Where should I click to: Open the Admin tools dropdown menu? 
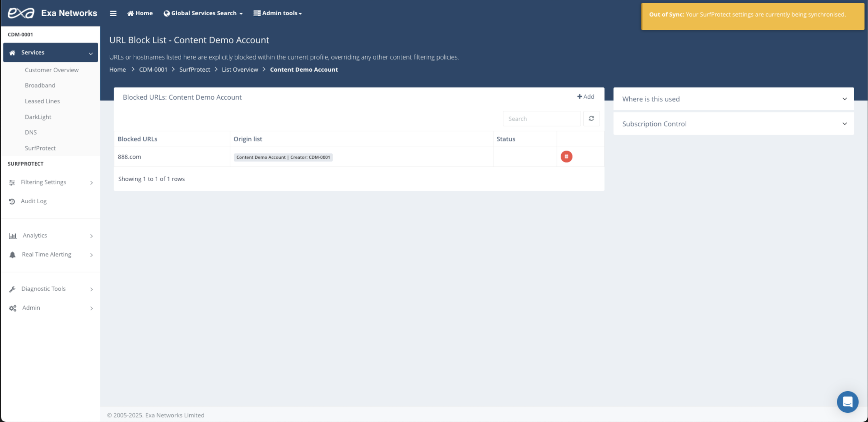278,13
